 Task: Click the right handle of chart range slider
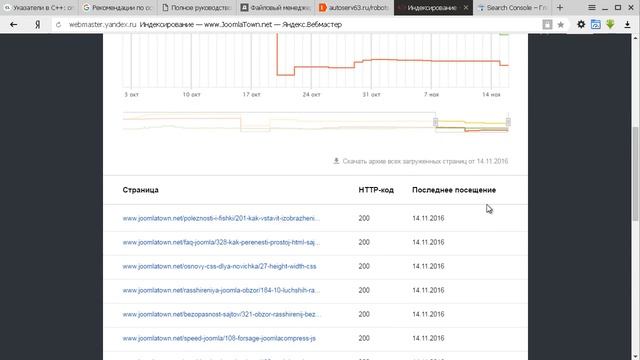(508, 122)
